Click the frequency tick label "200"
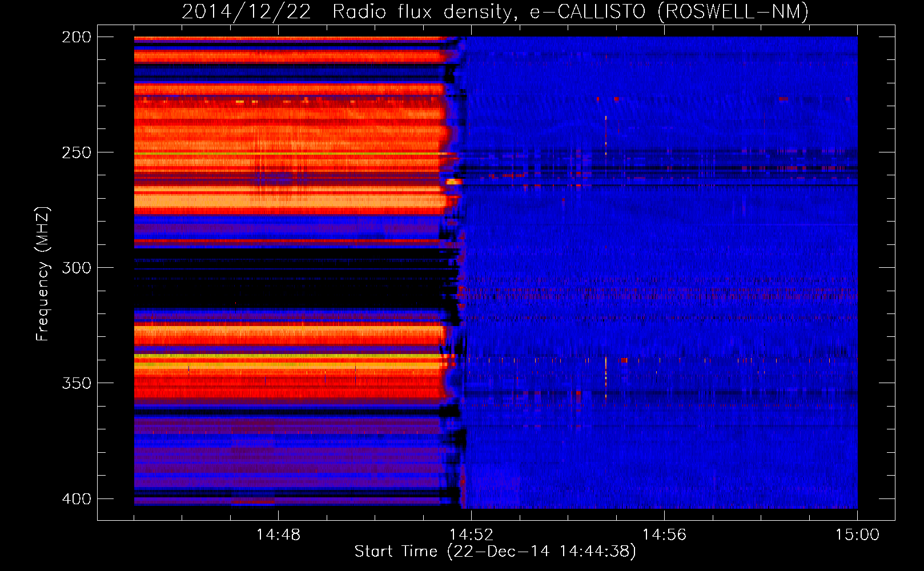This screenshot has width=924, height=571. (77, 37)
